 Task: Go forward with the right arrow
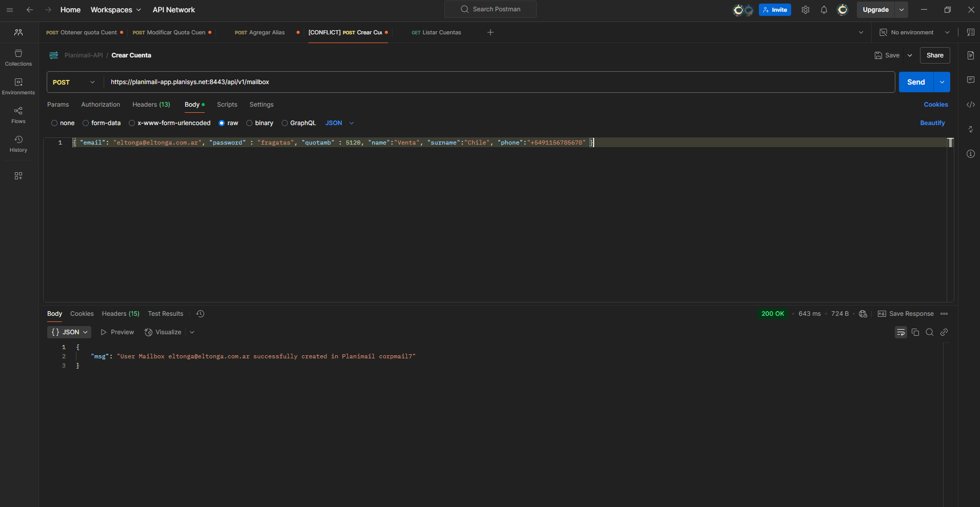point(48,10)
